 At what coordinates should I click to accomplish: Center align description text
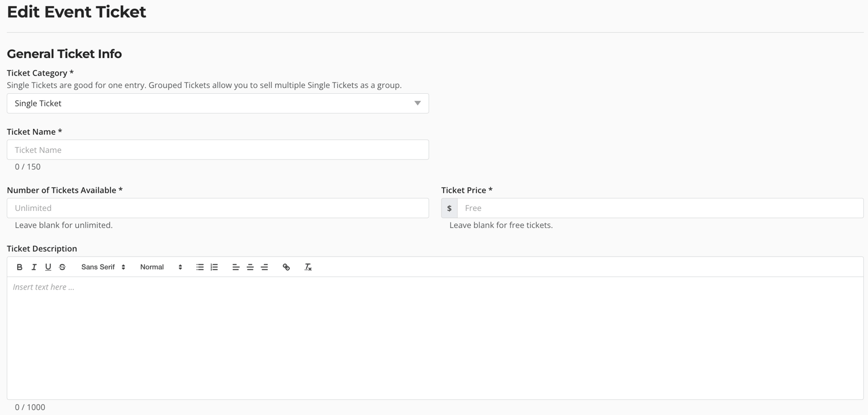pos(250,267)
